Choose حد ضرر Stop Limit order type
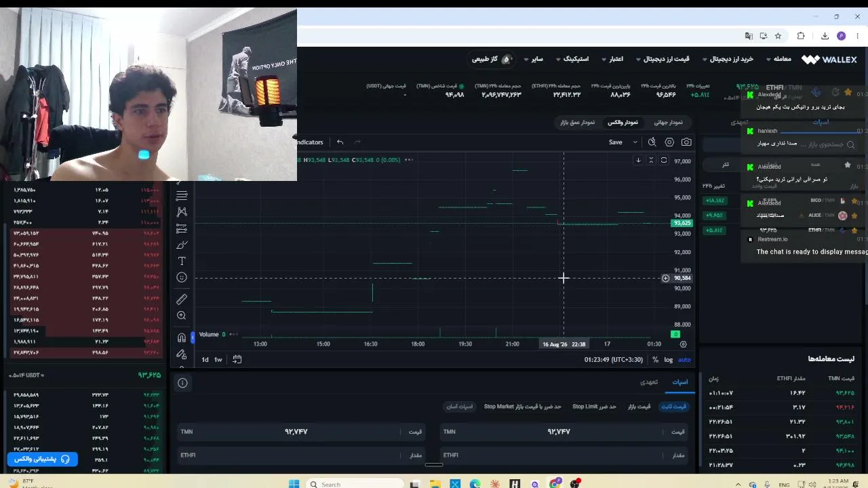 (594, 407)
